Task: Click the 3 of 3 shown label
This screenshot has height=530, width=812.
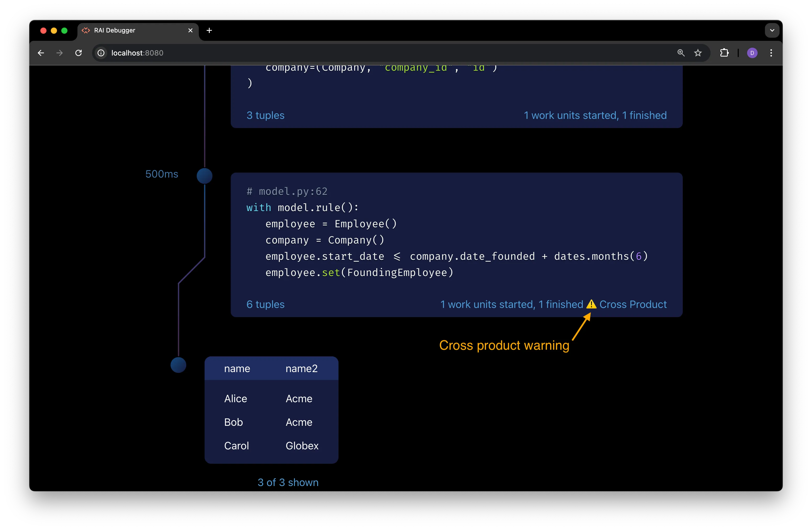Action: pos(288,482)
